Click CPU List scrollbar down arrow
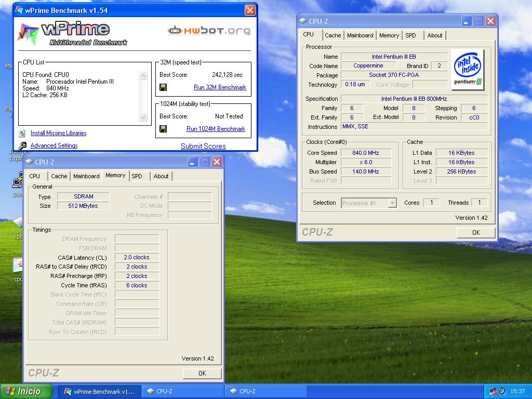532x399 pixels. (143, 117)
